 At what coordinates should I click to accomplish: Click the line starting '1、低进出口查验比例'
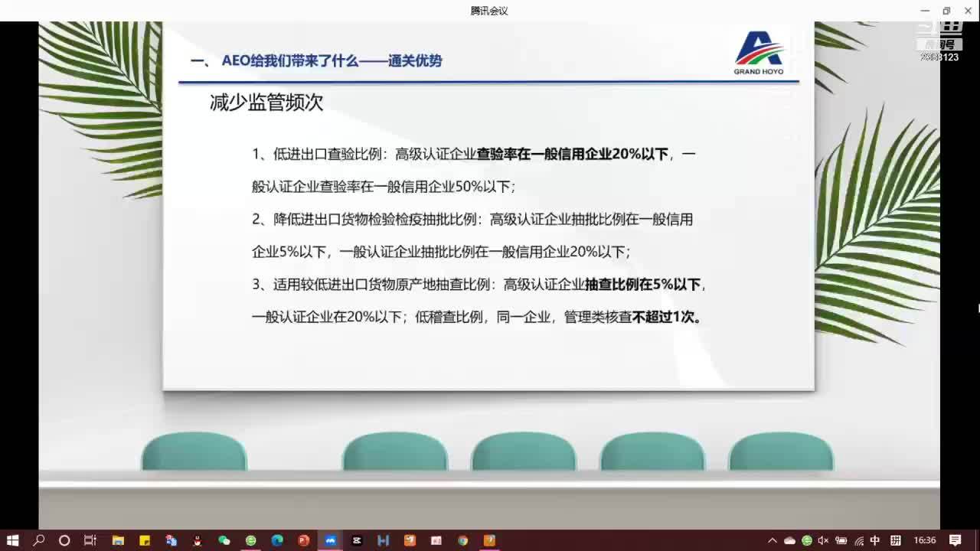point(474,154)
